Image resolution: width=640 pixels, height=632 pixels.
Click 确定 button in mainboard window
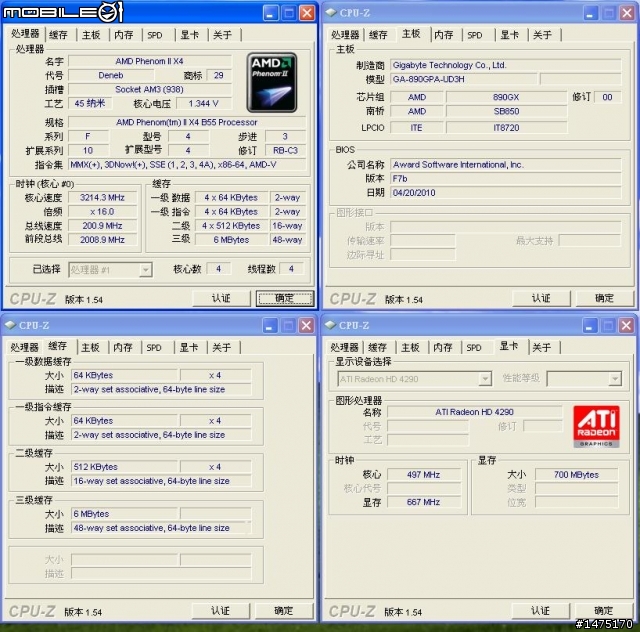(x=604, y=298)
